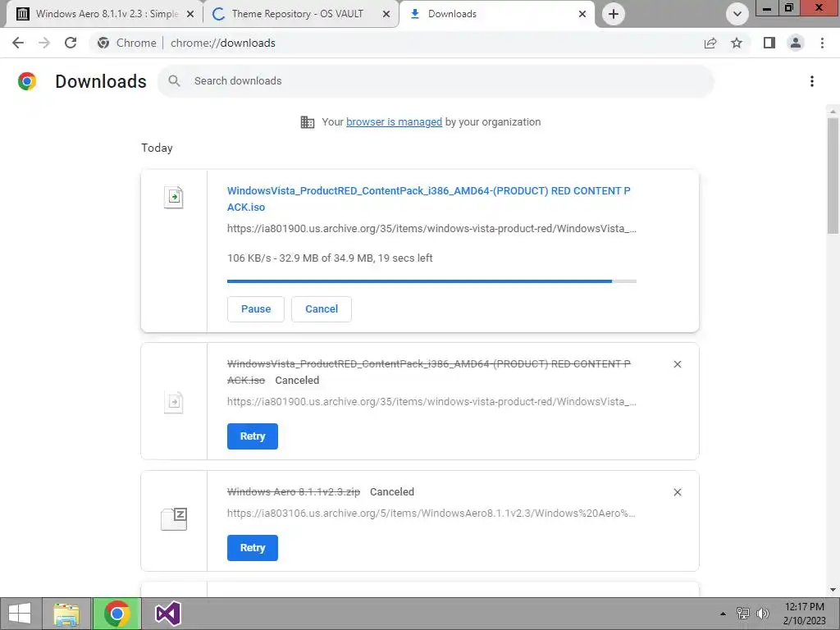Click the forward navigation arrow
This screenshot has height=630, width=840.
click(x=44, y=43)
